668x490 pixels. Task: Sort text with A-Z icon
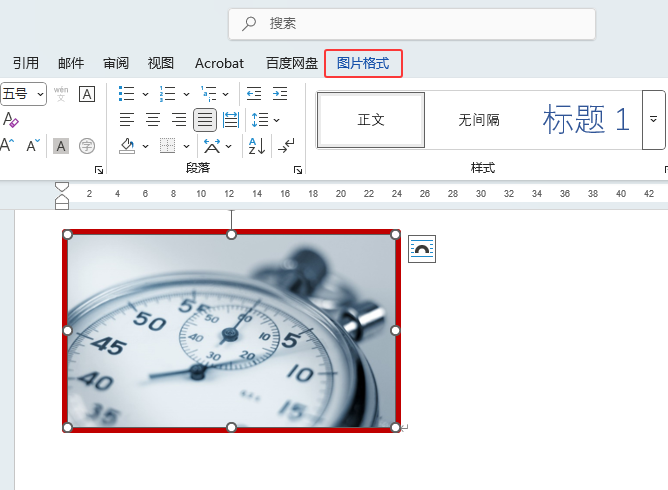pyautogui.click(x=257, y=146)
